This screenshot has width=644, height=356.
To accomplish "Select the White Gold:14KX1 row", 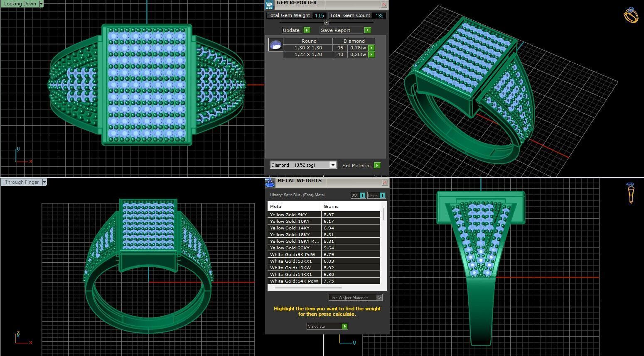I will [x=324, y=274].
